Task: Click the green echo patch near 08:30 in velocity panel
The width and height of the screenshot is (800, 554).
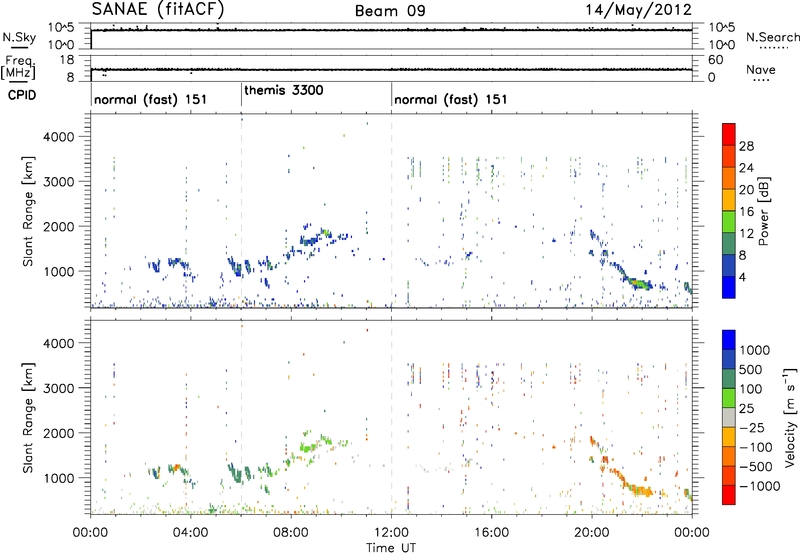Action: coord(308,448)
